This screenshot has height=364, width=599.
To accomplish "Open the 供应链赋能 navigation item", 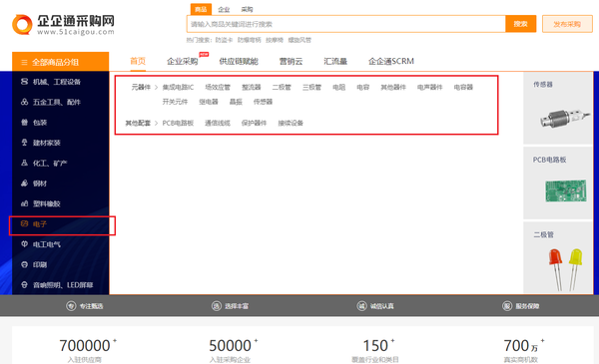I will click(239, 62).
